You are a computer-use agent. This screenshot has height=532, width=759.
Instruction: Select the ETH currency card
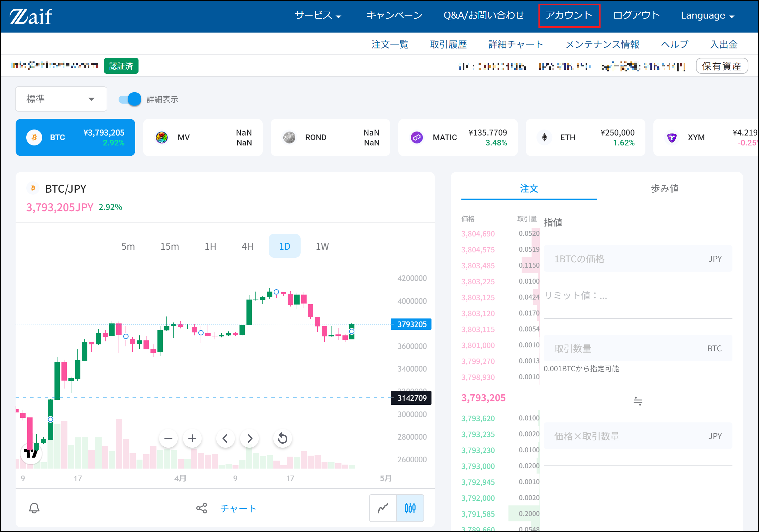coord(586,137)
